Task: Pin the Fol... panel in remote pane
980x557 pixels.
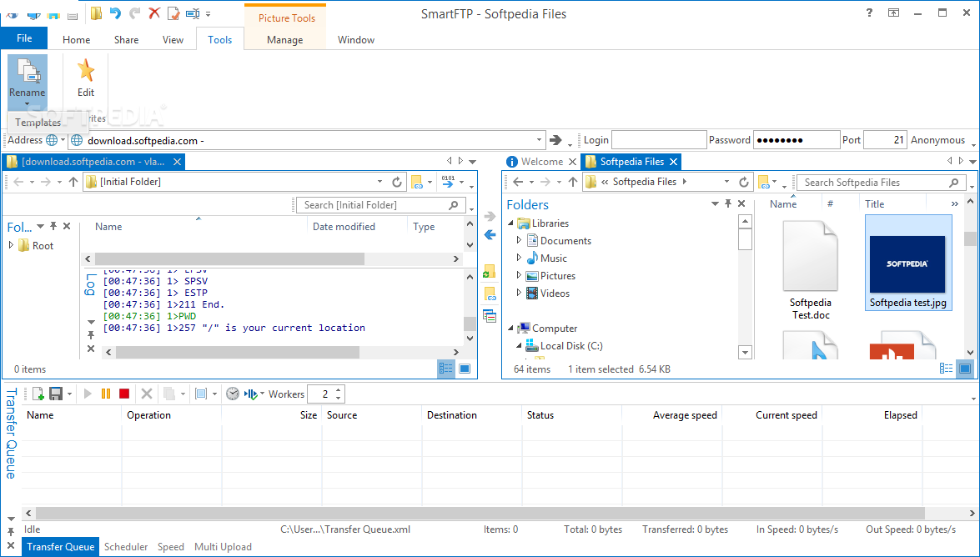Action: tap(53, 226)
